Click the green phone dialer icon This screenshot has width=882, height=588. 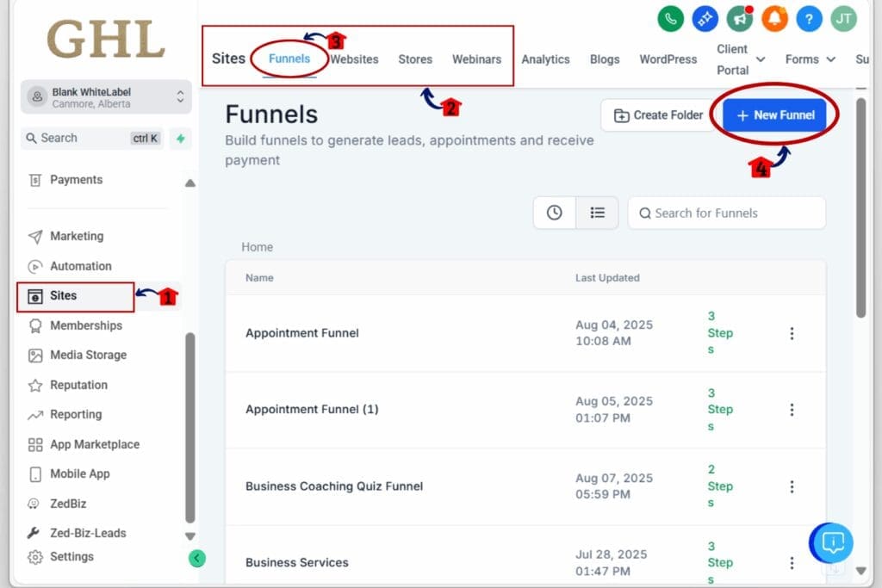pyautogui.click(x=670, y=19)
